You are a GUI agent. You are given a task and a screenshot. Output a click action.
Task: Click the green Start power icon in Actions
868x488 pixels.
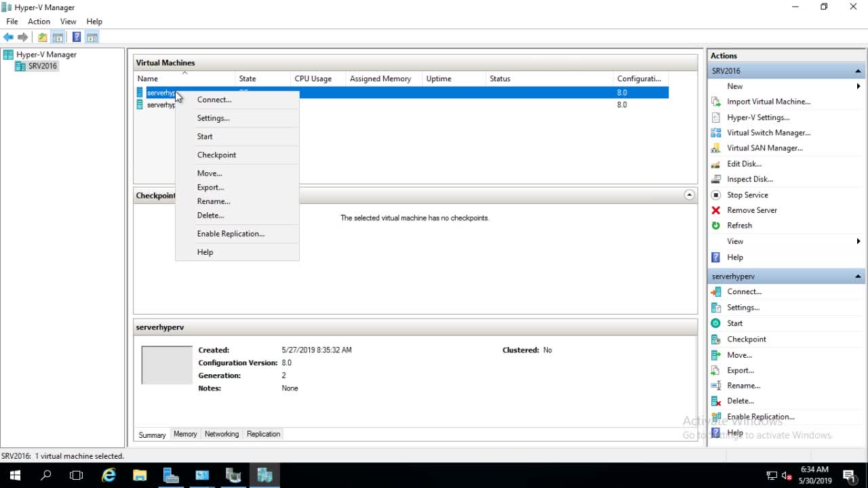715,323
